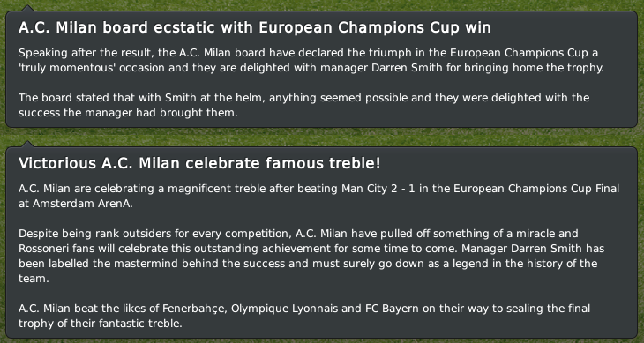
Task: Click the 'trophy of their fantastic treble' closing line
Action: (x=100, y=324)
